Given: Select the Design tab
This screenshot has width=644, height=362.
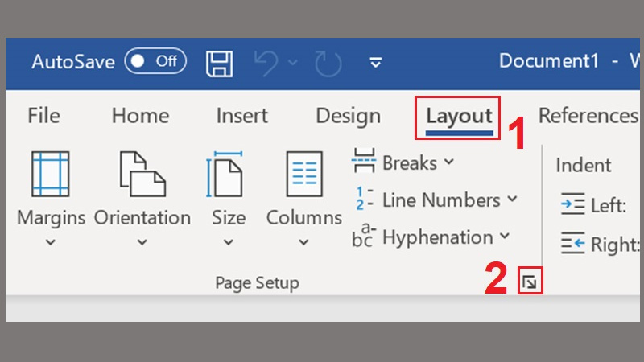Looking at the screenshot, I should [349, 116].
